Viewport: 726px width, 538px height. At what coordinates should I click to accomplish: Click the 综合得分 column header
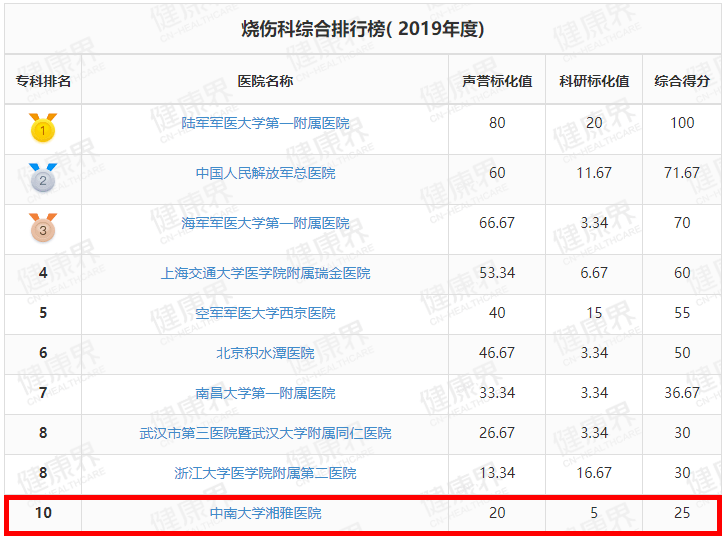tap(682, 81)
